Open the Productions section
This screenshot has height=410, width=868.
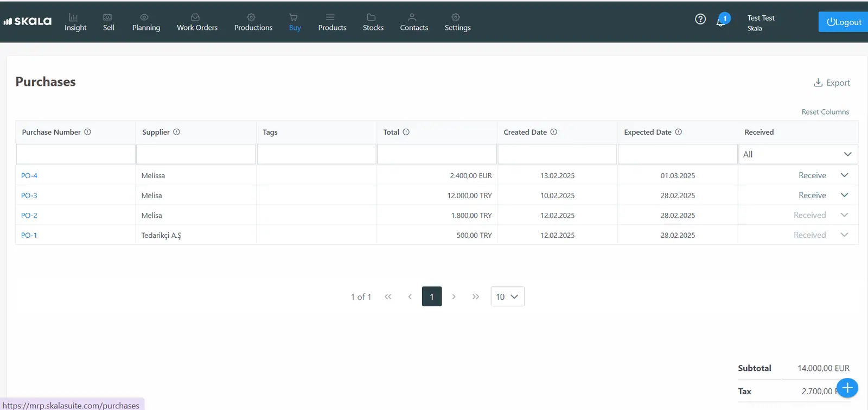(x=253, y=22)
